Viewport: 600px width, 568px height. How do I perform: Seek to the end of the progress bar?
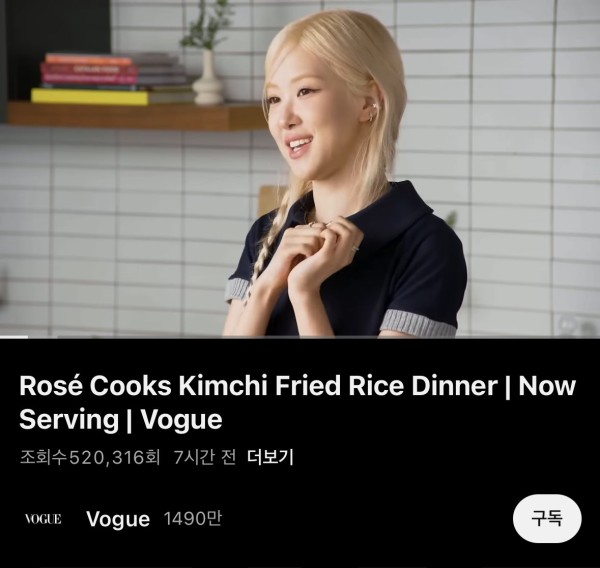[598, 337]
